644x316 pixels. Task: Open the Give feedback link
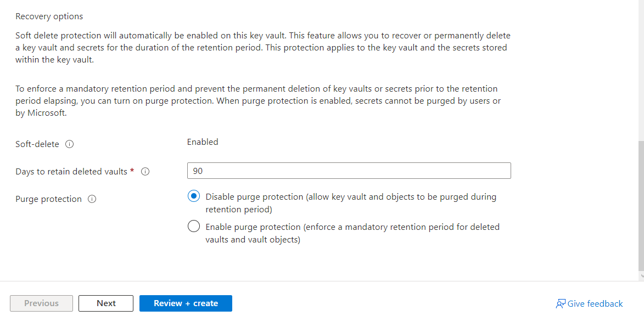595,304
